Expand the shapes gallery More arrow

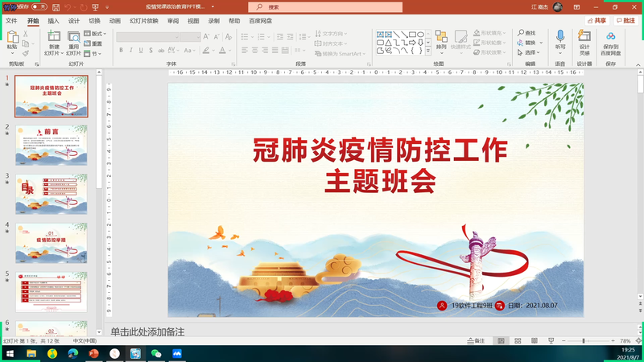coord(428,51)
